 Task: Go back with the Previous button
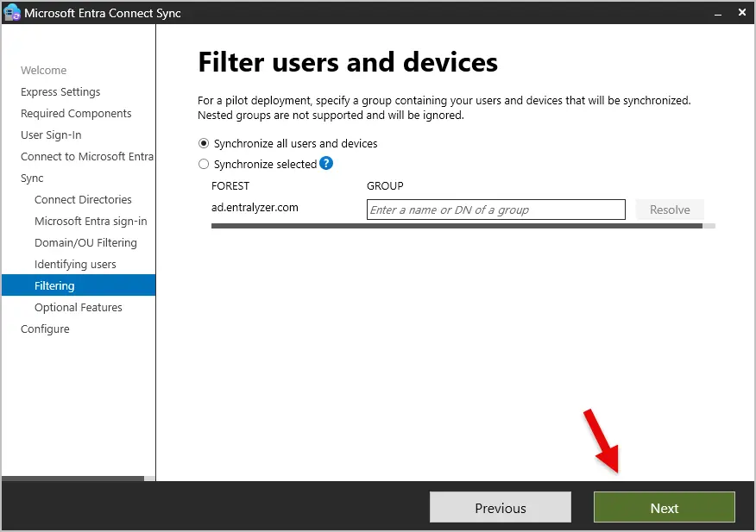click(x=500, y=508)
